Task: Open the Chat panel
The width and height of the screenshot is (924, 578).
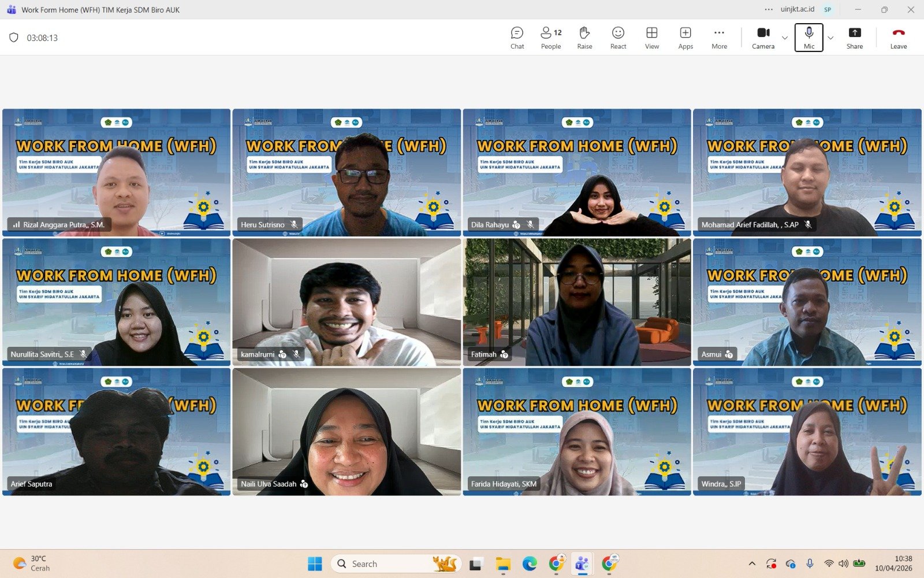Action: pos(517,38)
